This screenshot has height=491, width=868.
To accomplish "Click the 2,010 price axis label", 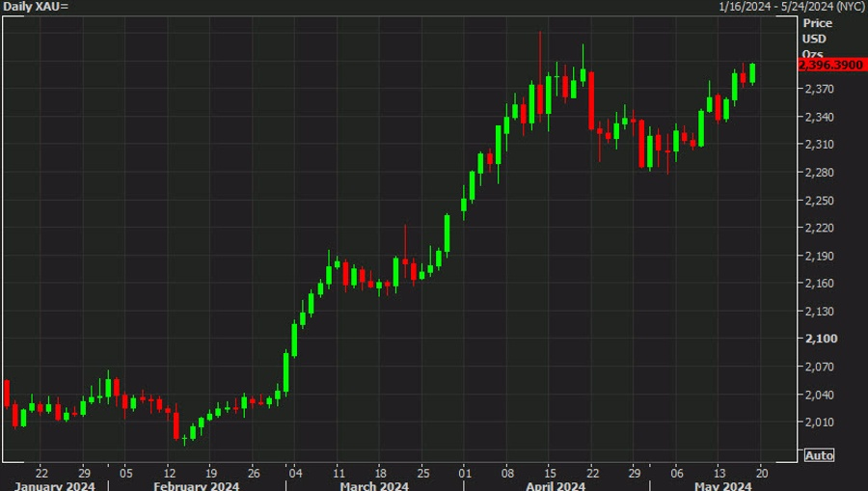I will coord(819,422).
